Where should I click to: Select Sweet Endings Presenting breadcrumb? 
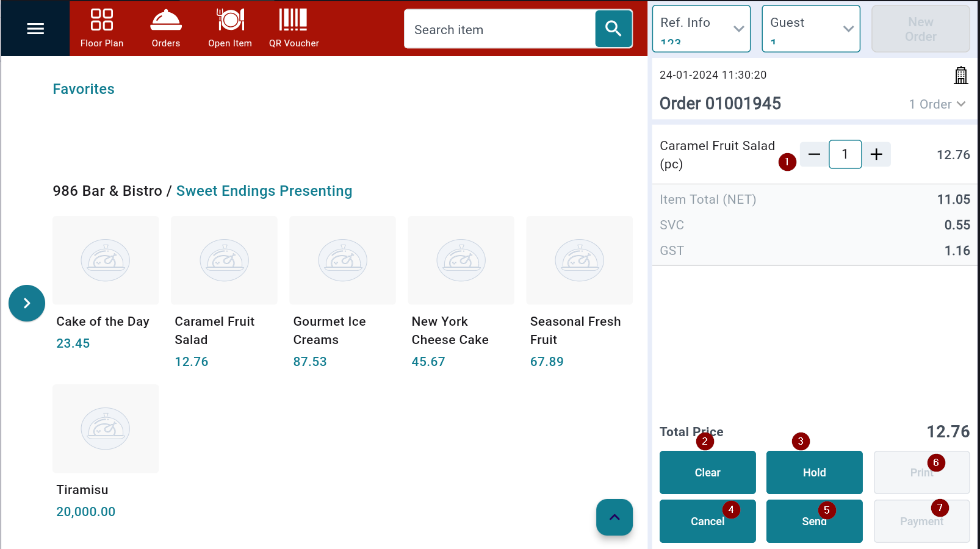coord(264,191)
